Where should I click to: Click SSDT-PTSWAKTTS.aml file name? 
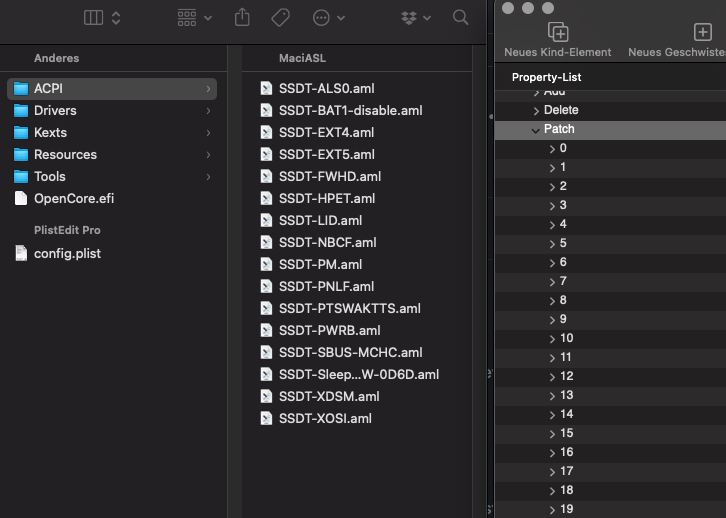pos(350,308)
